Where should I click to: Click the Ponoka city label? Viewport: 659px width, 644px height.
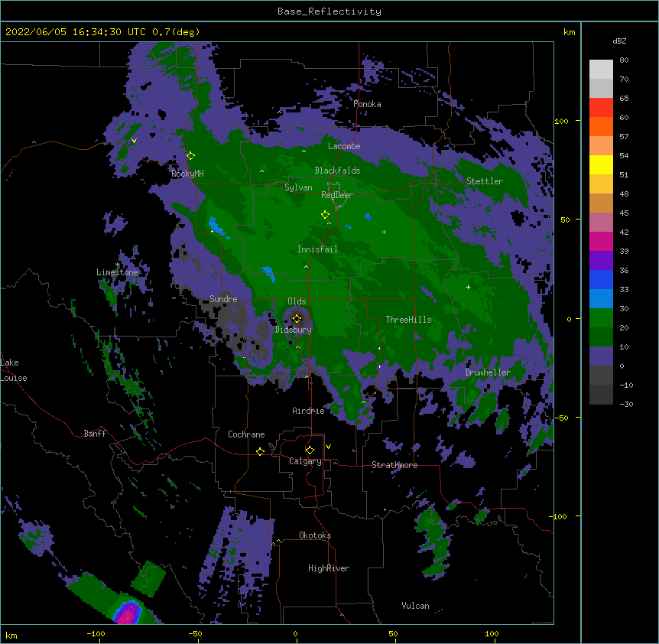pyautogui.click(x=367, y=104)
